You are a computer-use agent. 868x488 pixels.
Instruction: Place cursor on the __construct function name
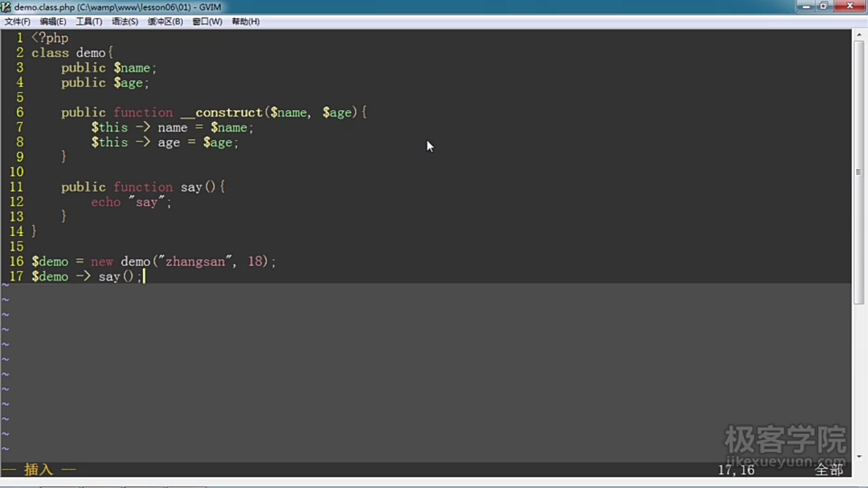click(222, 113)
